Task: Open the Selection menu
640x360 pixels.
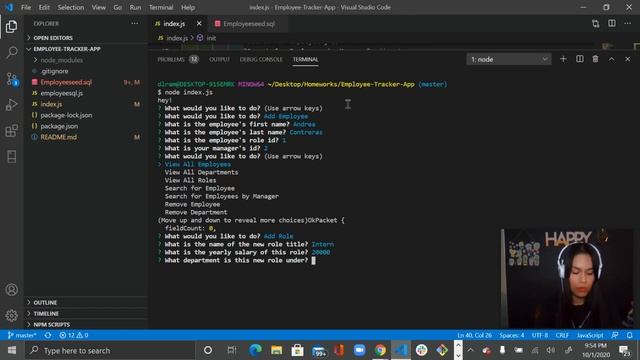Action: 71,7
